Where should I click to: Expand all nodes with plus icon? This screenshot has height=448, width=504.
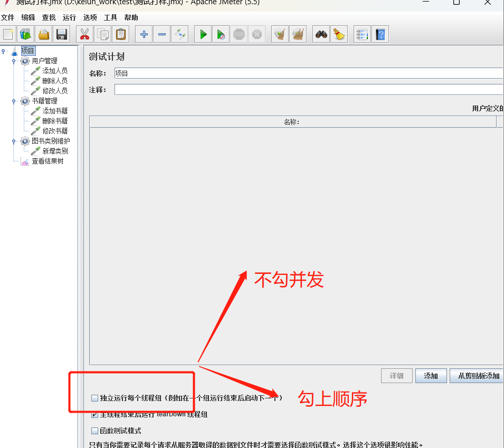[144, 34]
